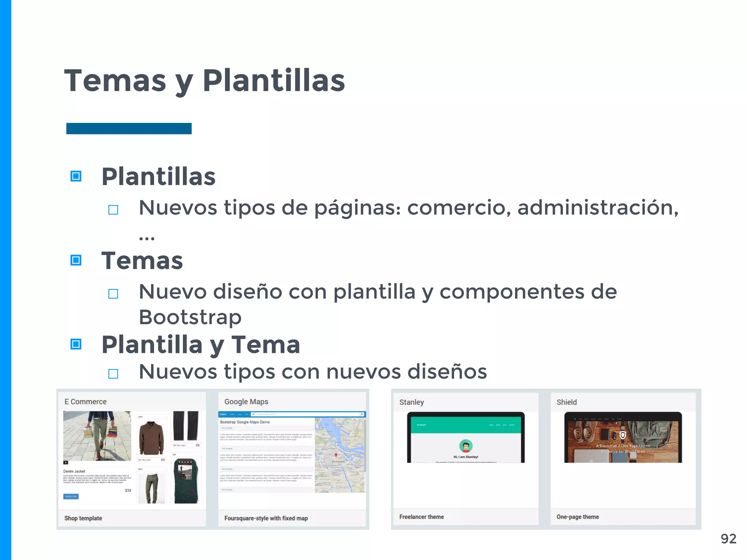The height and width of the screenshot is (560, 747).
Task: Click text 'Nuevo diseño con plantilla y componentes de'
Action: (378, 292)
